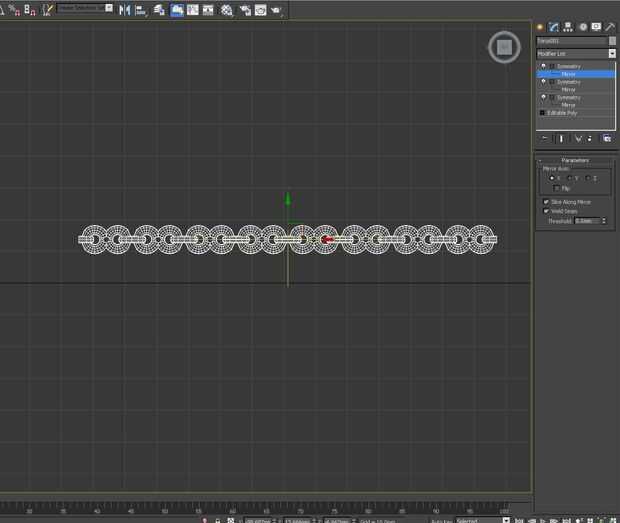Open the Material Editor icon

point(227,10)
